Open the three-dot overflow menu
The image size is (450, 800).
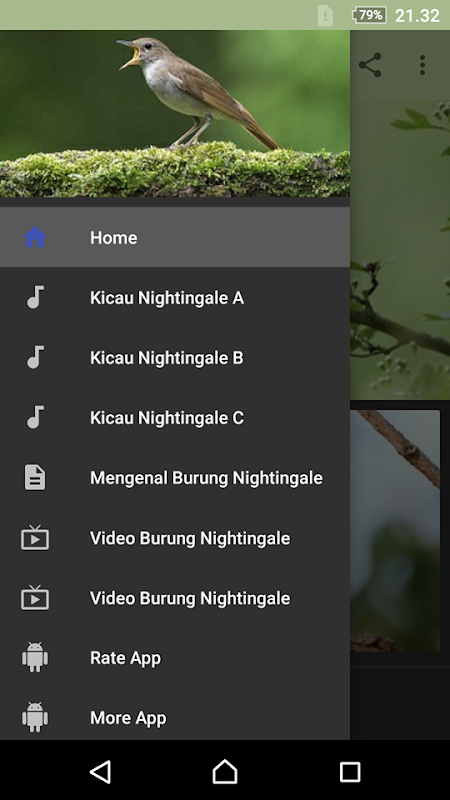(422, 65)
